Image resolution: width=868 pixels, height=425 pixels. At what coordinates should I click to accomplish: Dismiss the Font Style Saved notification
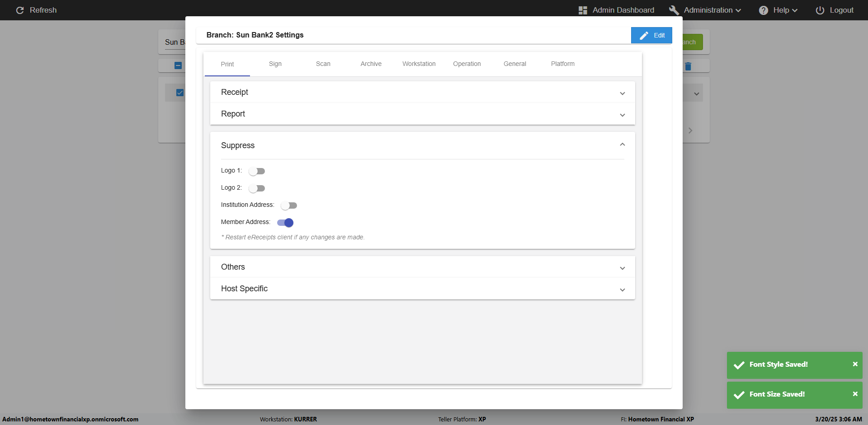pyautogui.click(x=855, y=364)
